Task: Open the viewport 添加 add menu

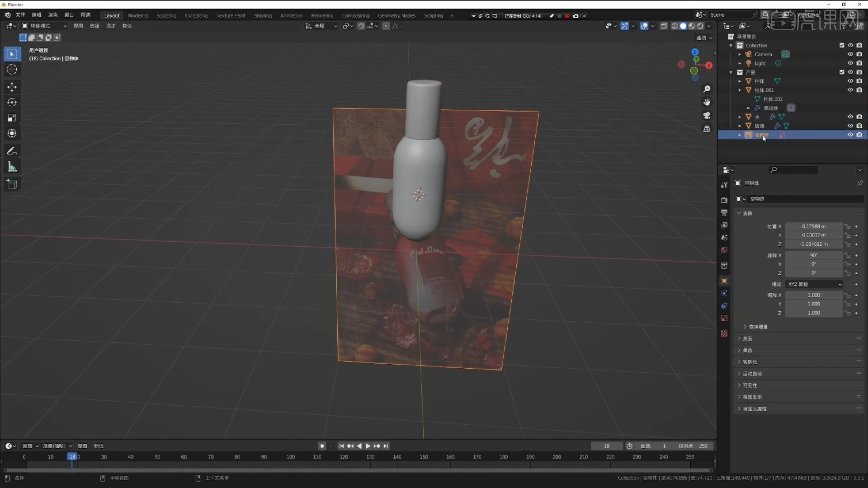Action: [x=111, y=26]
